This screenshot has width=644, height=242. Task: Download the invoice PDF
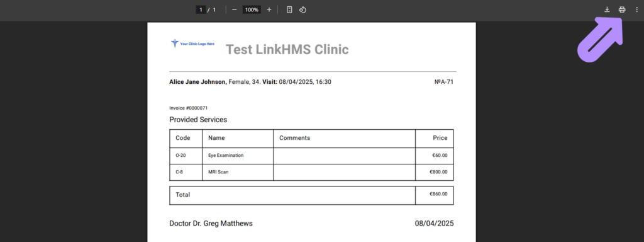607,9
